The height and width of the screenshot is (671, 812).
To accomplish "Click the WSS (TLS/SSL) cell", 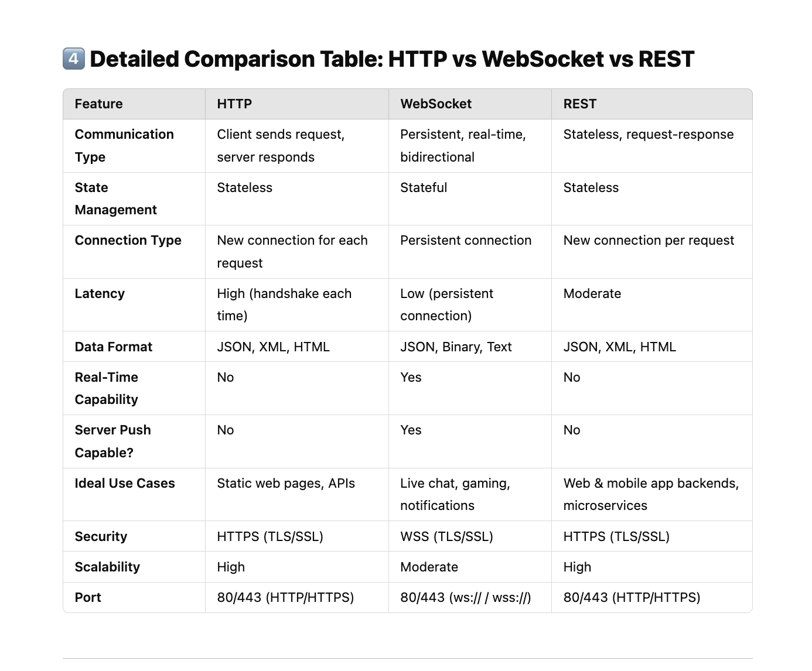I will (446, 536).
